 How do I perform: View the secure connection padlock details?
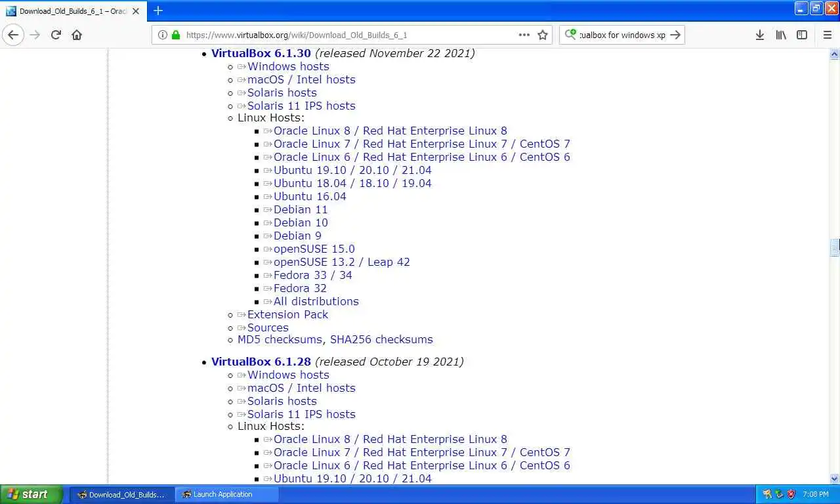[x=175, y=35]
